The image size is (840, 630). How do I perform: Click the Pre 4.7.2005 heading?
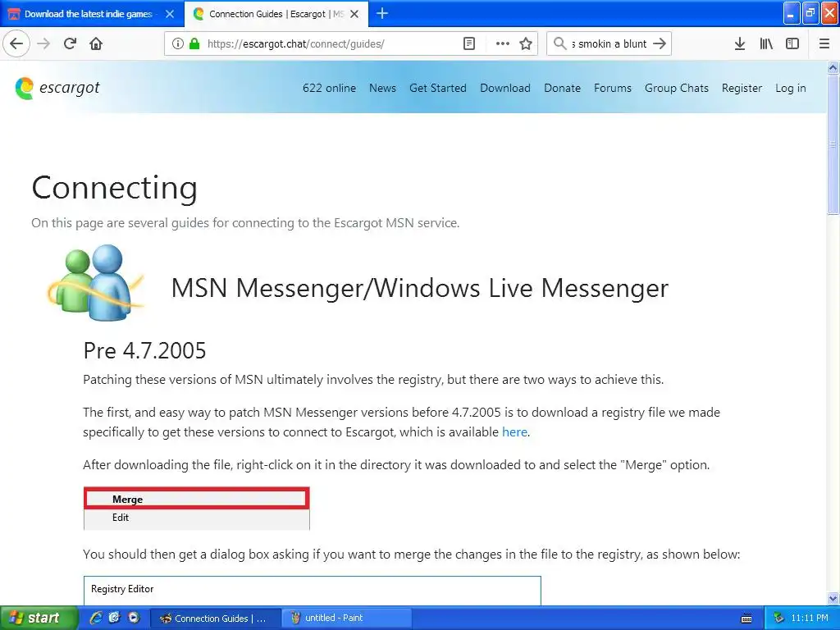(x=144, y=351)
